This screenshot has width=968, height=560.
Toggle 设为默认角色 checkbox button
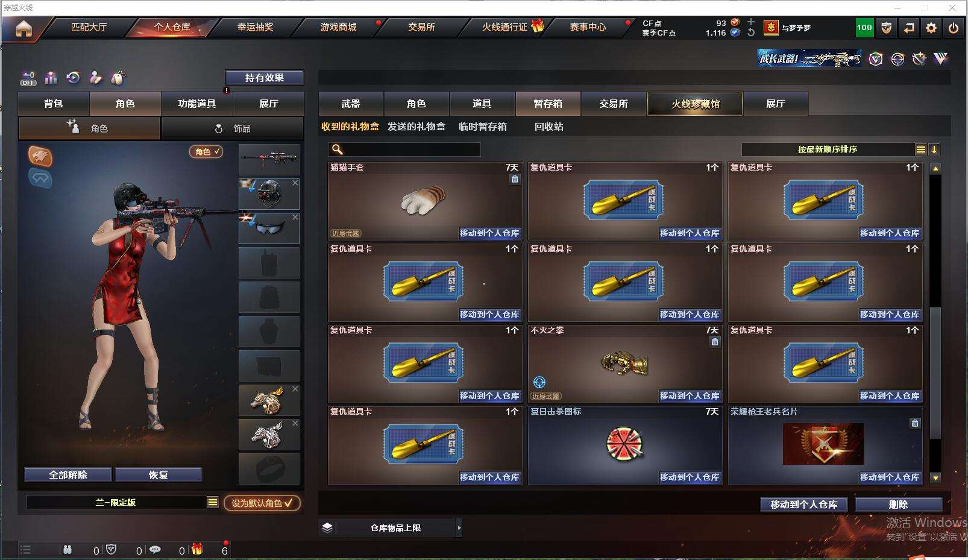(x=262, y=503)
